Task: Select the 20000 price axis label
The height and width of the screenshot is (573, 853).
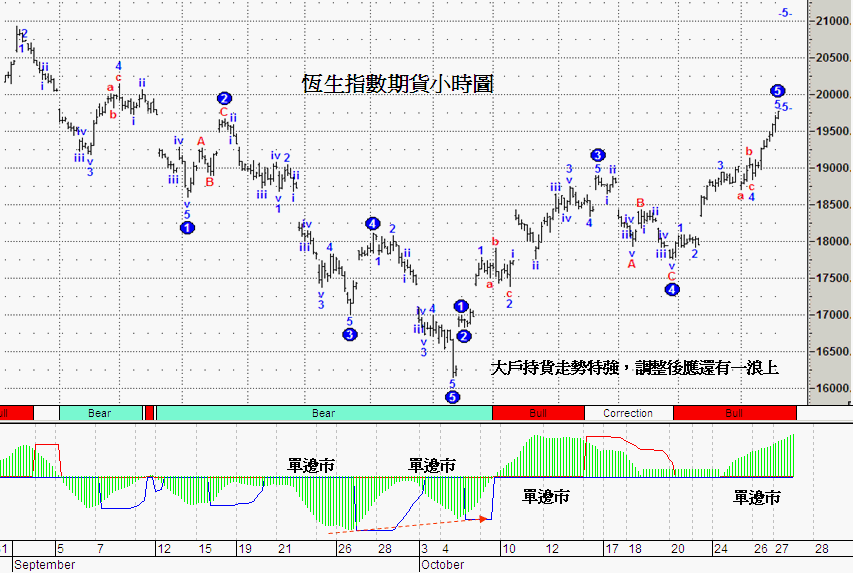Action: tap(833, 95)
